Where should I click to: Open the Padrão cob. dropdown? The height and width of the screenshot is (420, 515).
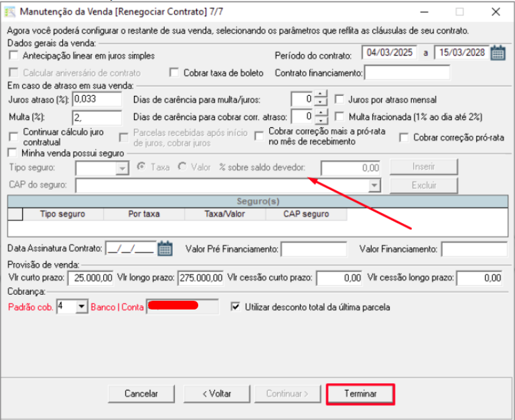pyautogui.click(x=82, y=307)
